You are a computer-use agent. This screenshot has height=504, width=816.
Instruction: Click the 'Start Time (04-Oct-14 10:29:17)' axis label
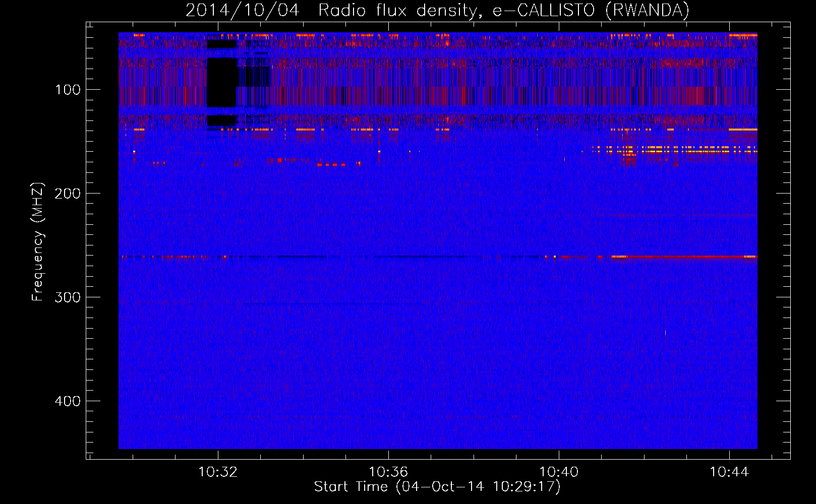437,487
